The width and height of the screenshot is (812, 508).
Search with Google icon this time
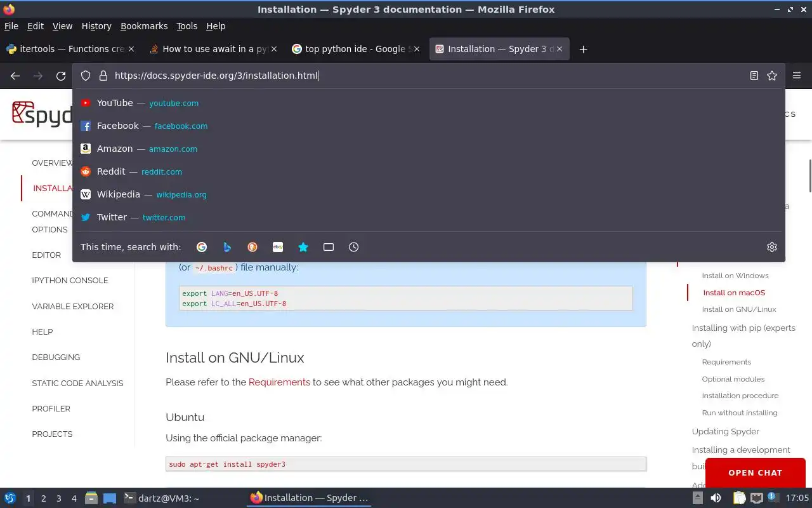202,247
